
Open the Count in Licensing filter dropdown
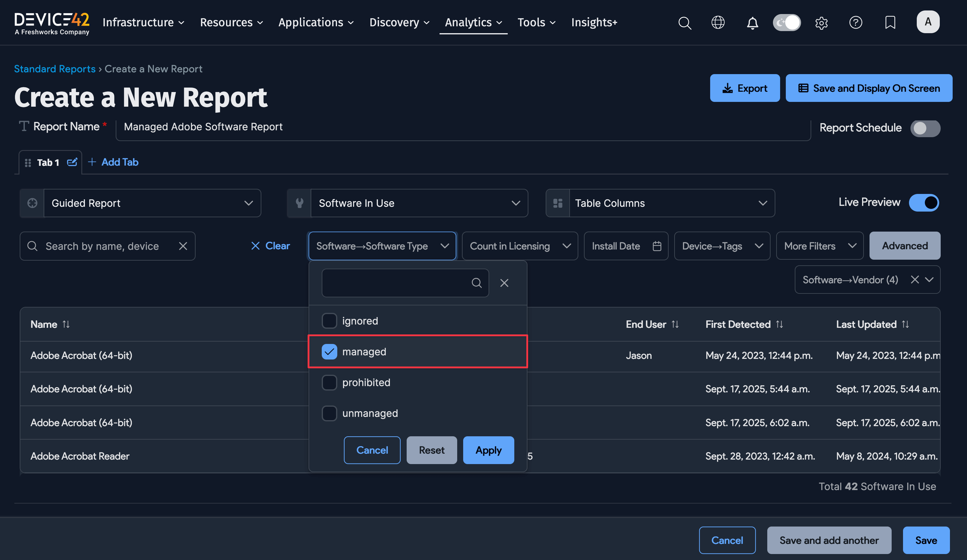(520, 246)
